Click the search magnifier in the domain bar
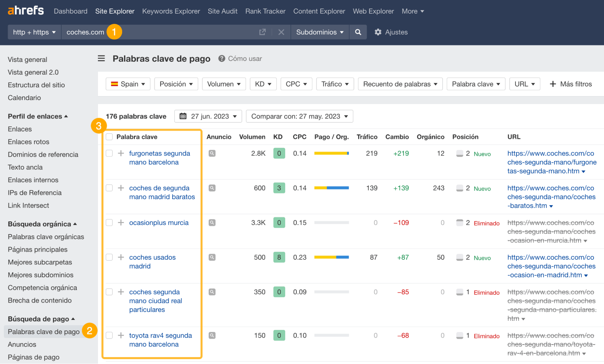604x364 pixels. point(358,32)
